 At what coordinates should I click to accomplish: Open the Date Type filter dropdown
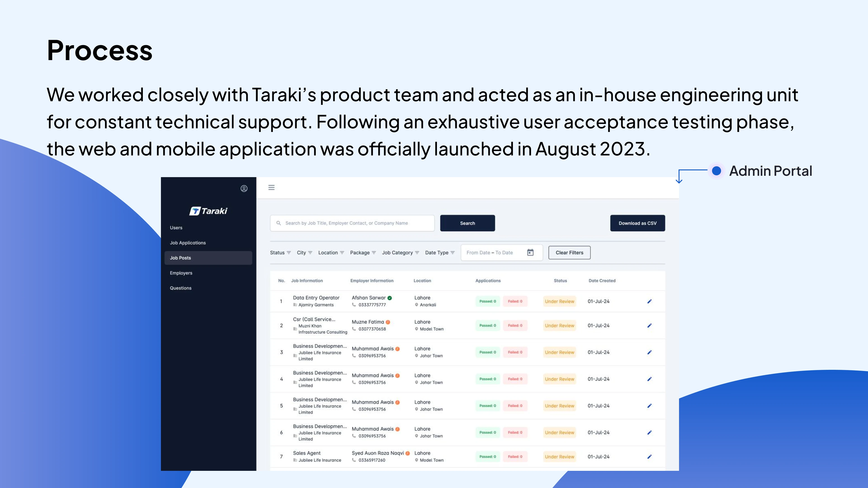440,252
